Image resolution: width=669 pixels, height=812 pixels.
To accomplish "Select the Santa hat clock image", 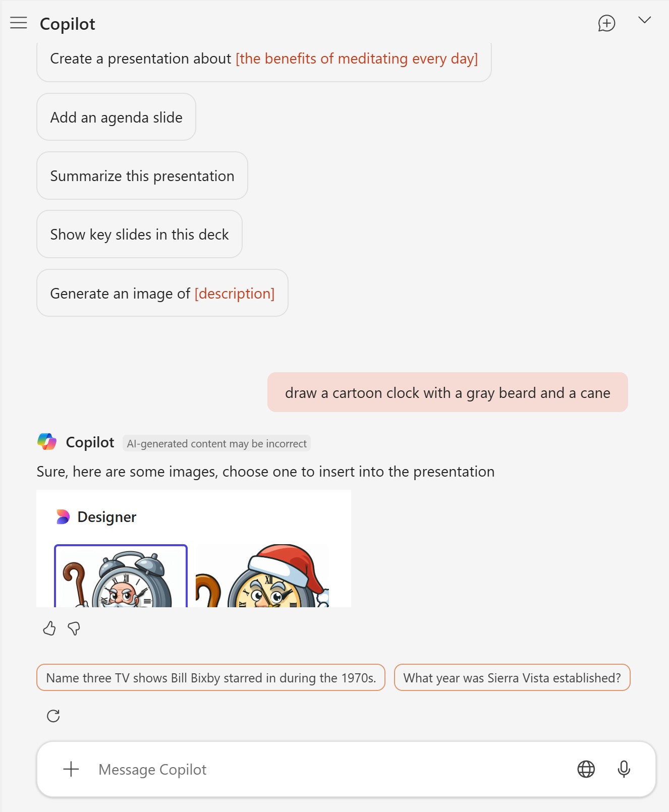I will click(262, 576).
